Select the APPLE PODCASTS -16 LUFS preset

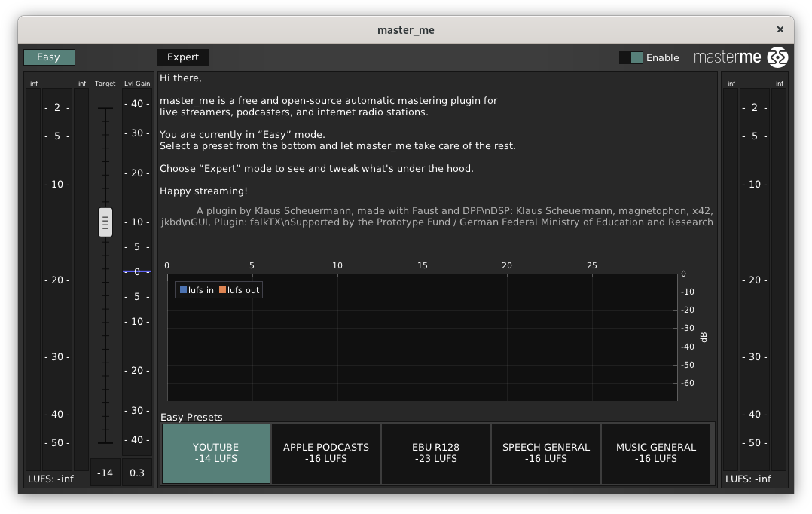325,453
